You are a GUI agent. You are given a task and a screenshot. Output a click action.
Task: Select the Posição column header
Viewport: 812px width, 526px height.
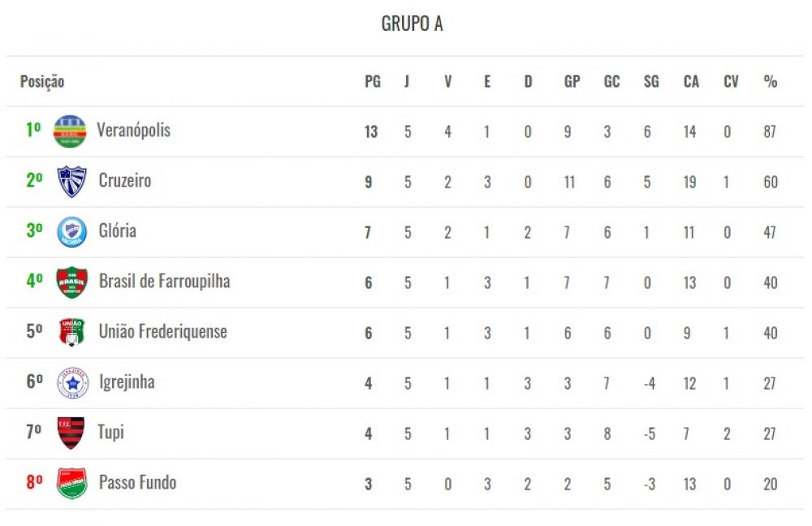(42, 82)
